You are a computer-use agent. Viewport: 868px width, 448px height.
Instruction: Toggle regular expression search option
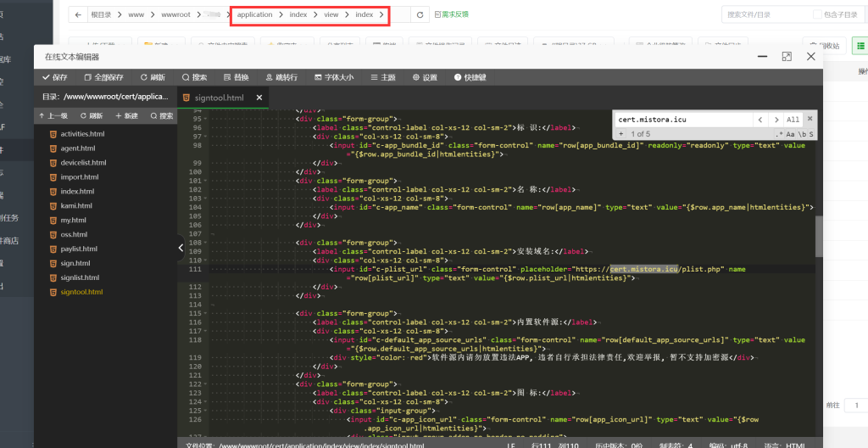780,134
